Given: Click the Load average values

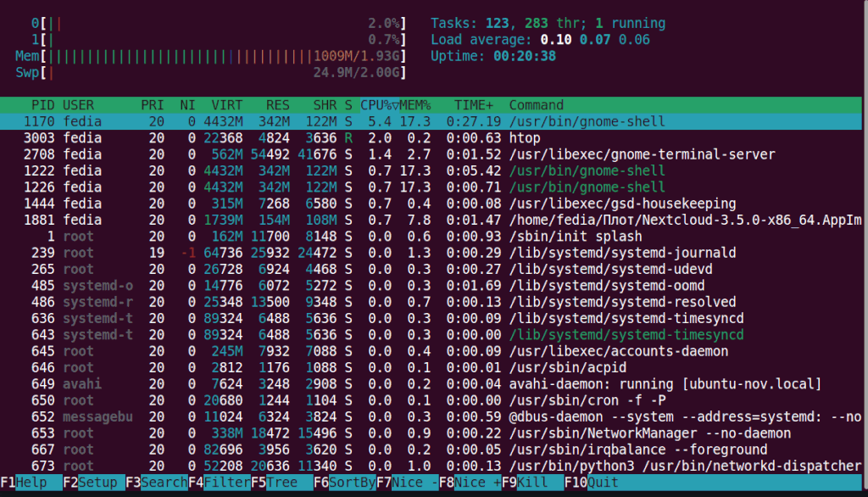Looking at the screenshot, I should (x=595, y=40).
